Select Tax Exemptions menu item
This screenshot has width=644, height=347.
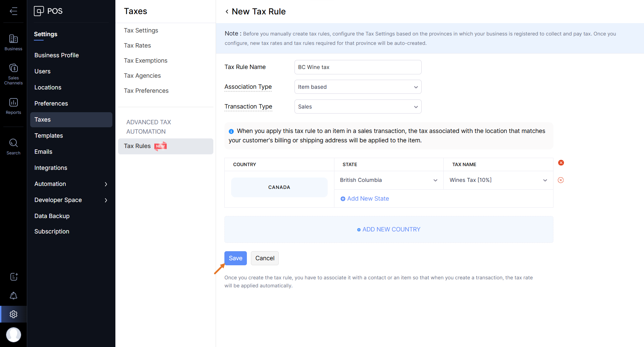click(x=146, y=61)
